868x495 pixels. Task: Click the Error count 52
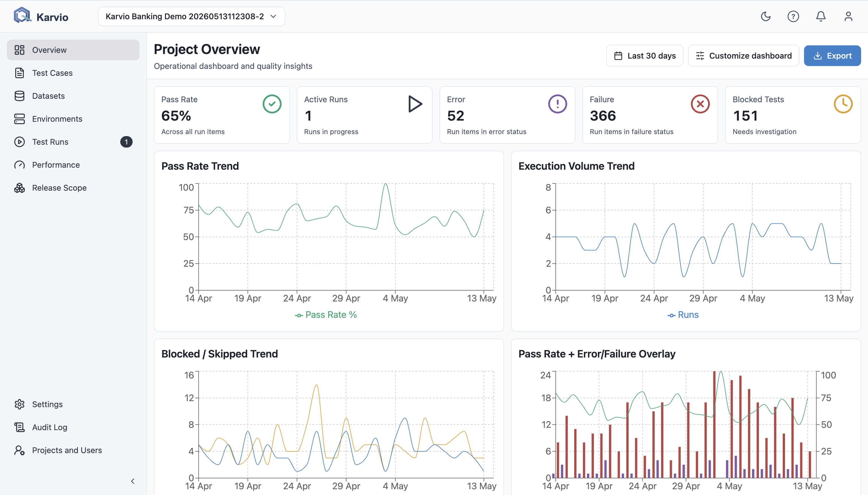pos(456,116)
